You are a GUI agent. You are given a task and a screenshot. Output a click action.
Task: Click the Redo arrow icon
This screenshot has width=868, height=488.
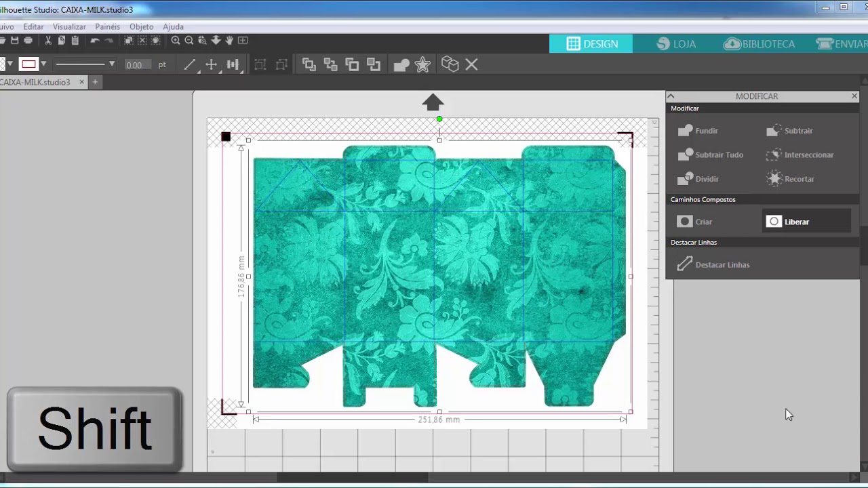point(108,41)
